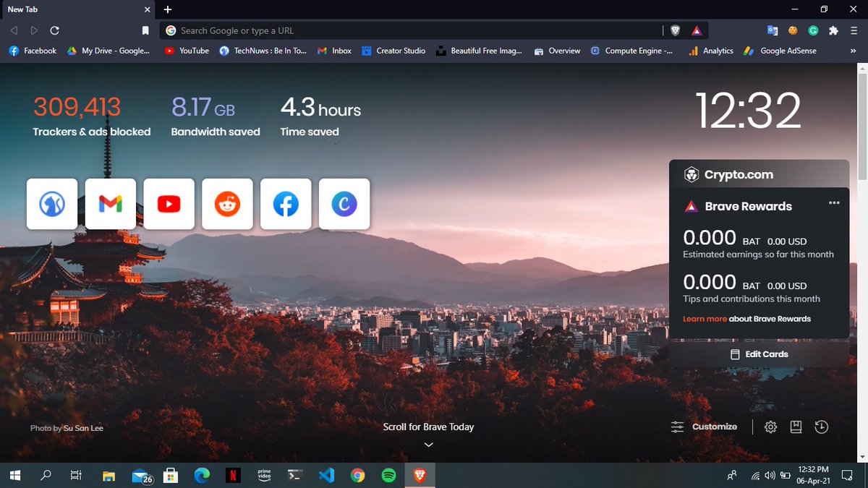The width and height of the screenshot is (868, 488).
Task: Open the Facebook bookmark
Action: point(33,51)
